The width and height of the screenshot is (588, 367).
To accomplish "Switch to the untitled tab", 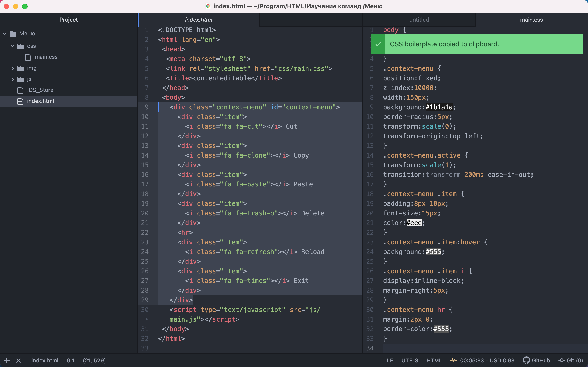I will click(x=419, y=20).
